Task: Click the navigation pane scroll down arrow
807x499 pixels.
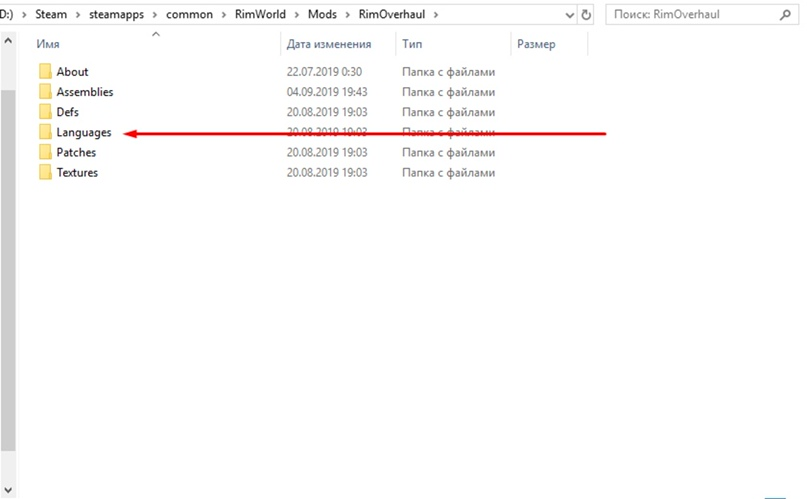Action: (x=8, y=490)
